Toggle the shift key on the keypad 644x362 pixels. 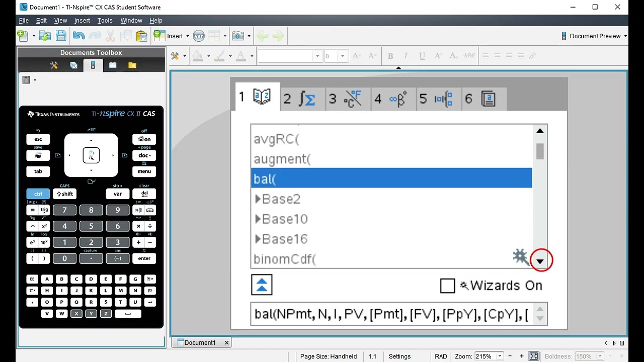[65, 194]
